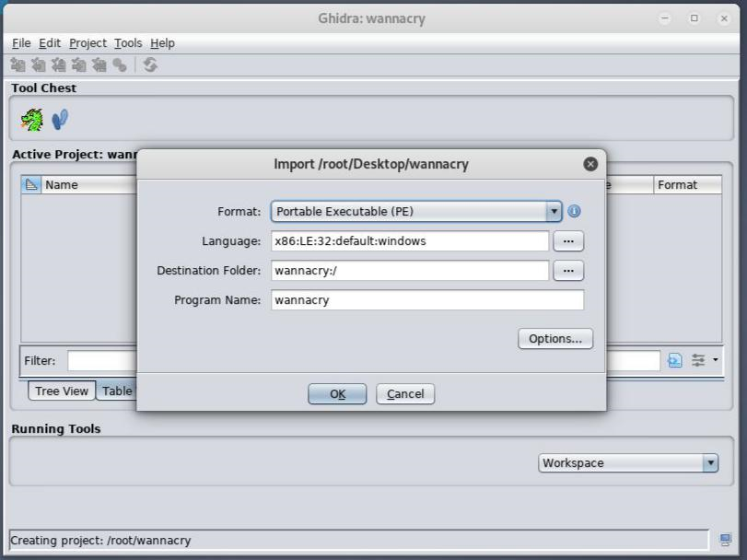
Task: Cancel the import dialog
Action: click(405, 393)
